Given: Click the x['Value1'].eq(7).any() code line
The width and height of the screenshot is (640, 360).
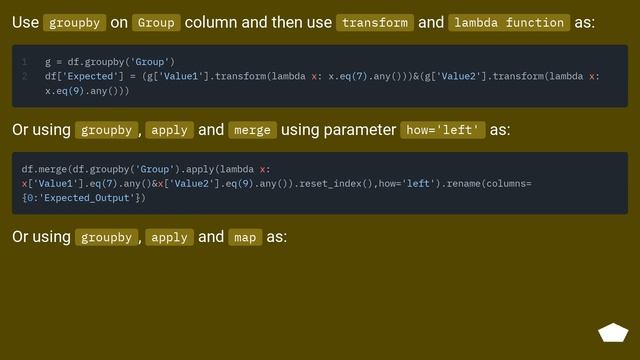Looking at the screenshot, I should (x=277, y=184).
